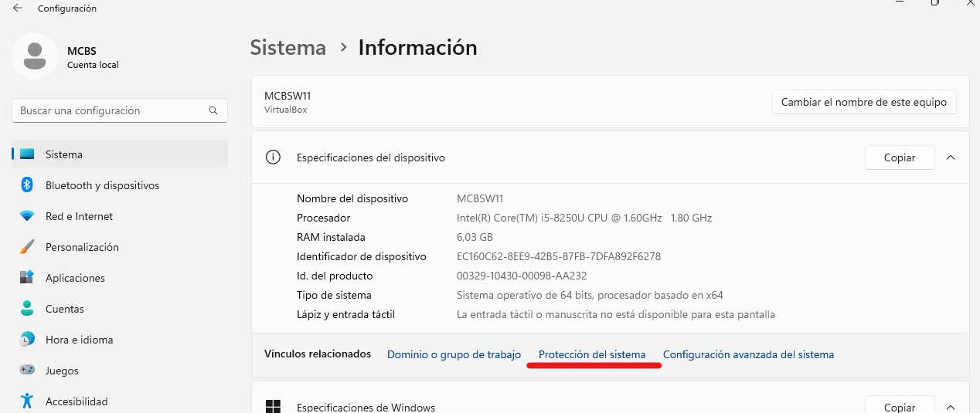The height and width of the screenshot is (413, 980).
Task: Open Red e Internet settings
Action: pos(79,216)
